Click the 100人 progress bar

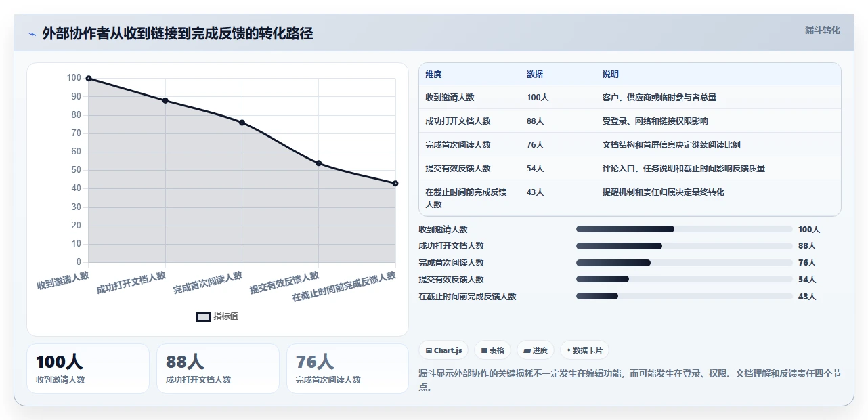coord(684,229)
